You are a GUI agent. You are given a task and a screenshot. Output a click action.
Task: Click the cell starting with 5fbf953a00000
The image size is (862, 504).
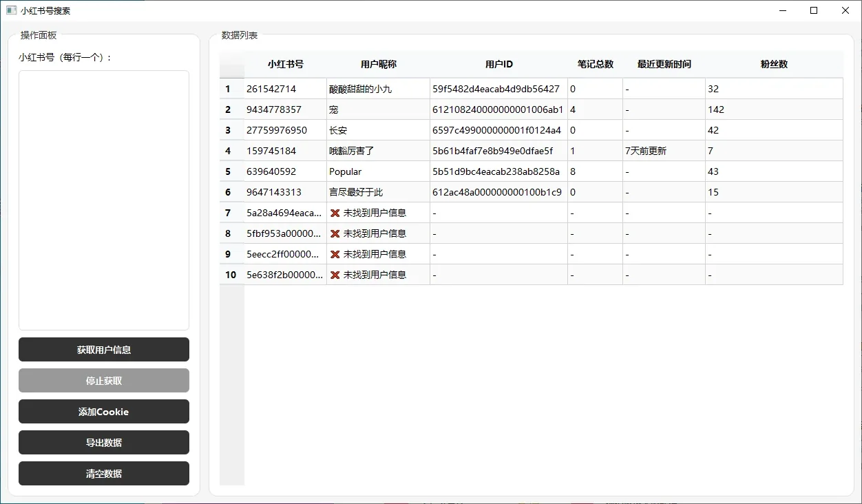286,233
